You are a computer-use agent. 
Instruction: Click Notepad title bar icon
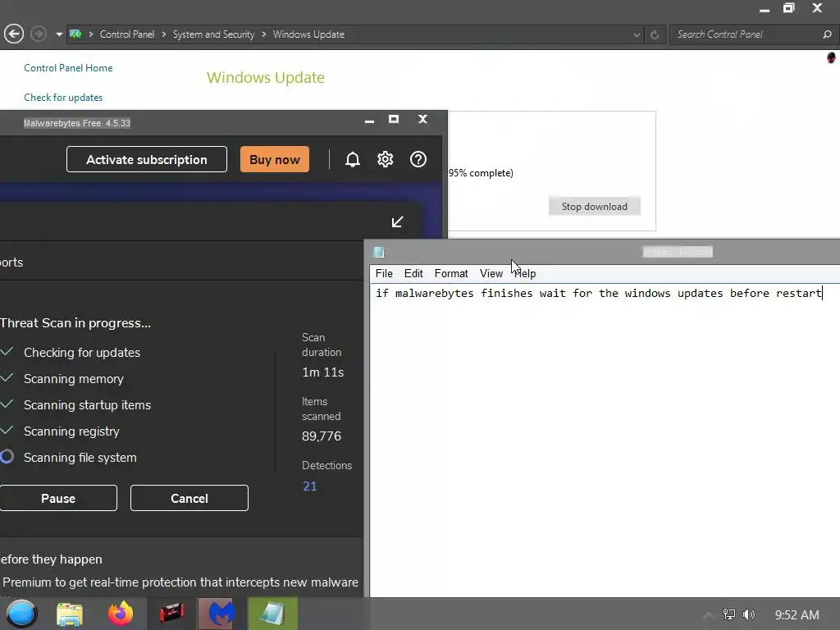pyautogui.click(x=379, y=251)
